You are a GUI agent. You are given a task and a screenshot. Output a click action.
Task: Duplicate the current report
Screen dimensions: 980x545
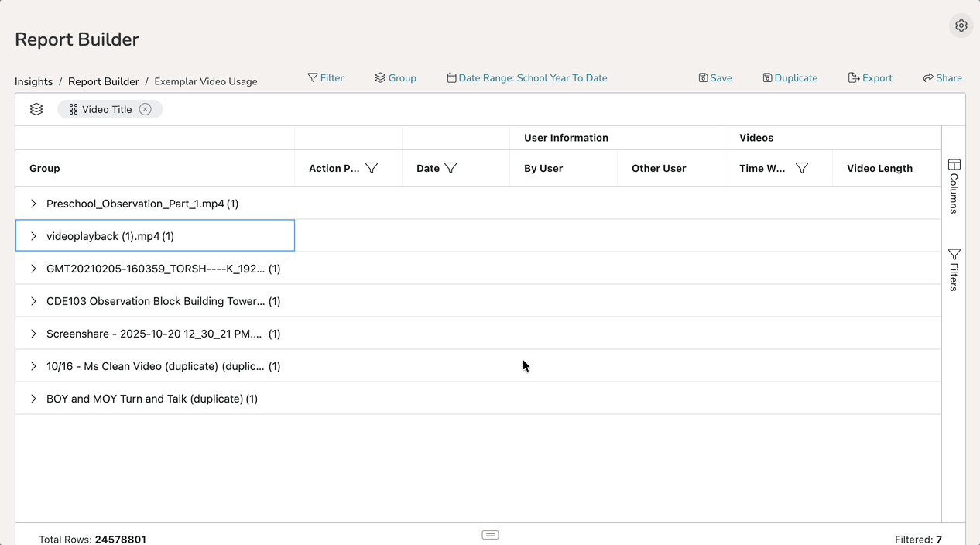[790, 78]
